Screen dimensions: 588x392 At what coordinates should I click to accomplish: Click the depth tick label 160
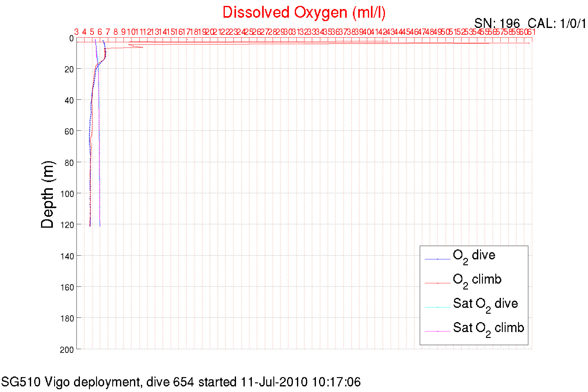pyautogui.click(x=67, y=287)
